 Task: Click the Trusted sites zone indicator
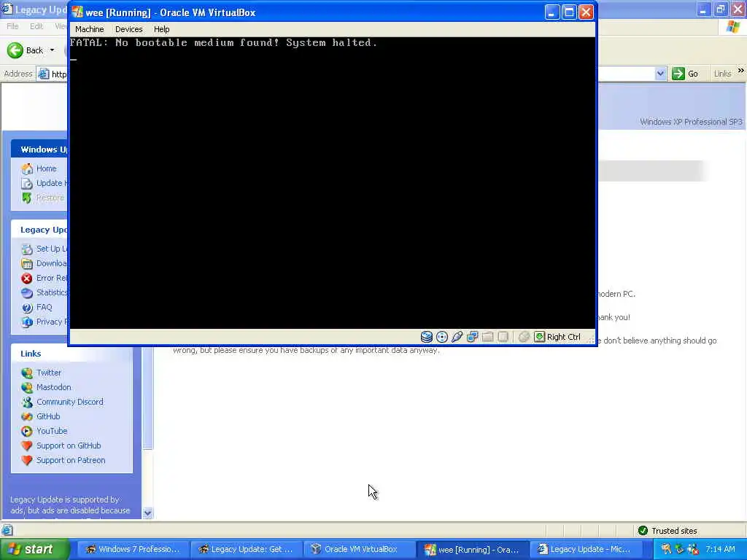pyautogui.click(x=667, y=531)
